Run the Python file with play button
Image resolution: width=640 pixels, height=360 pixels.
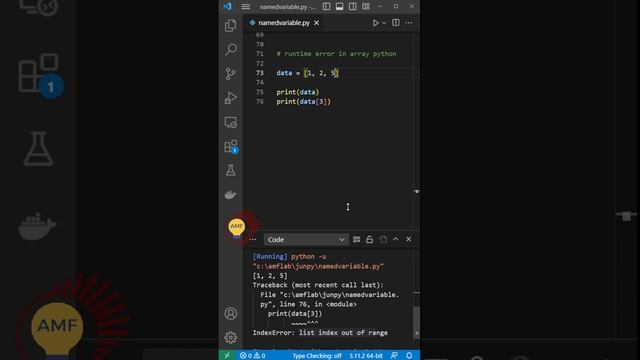[x=376, y=23]
